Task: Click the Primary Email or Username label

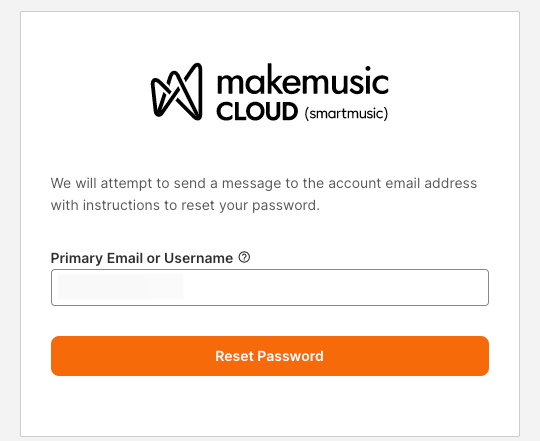Action: tap(142, 258)
